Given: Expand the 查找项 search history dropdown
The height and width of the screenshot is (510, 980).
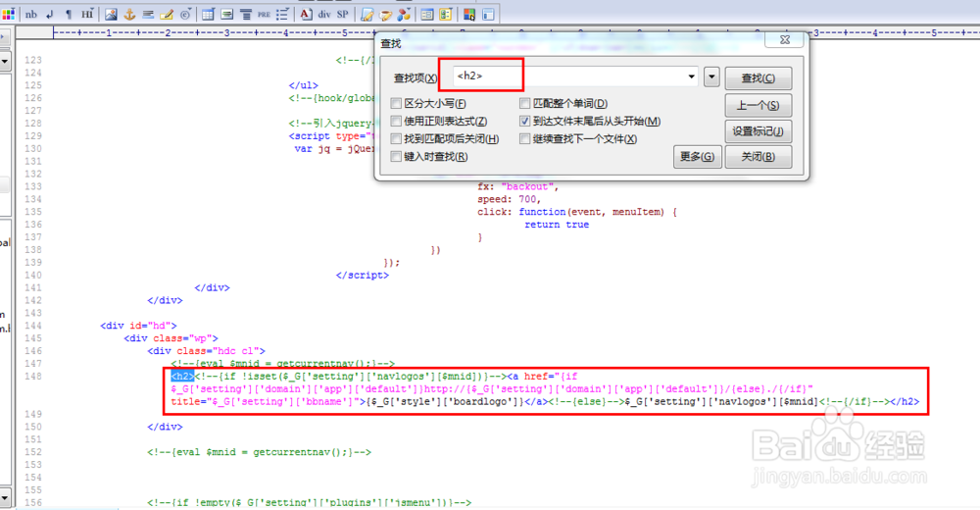Looking at the screenshot, I should (691, 76).
